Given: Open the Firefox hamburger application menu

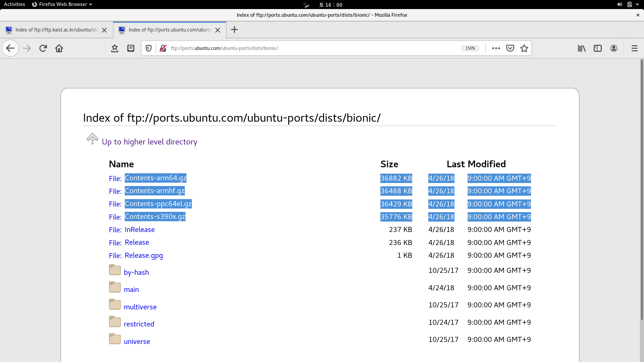Looking at the screenshot, I should pyautogui.click(x=635, y=48).
